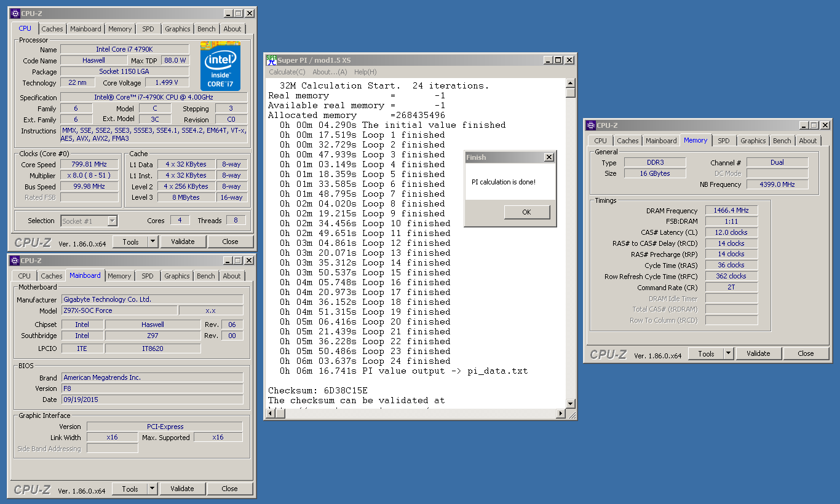The height and width of the screenshot is (504, 840).
Task: Click Super PI vertical scrollbar down arrow
Action: click(x=571, y=404)
